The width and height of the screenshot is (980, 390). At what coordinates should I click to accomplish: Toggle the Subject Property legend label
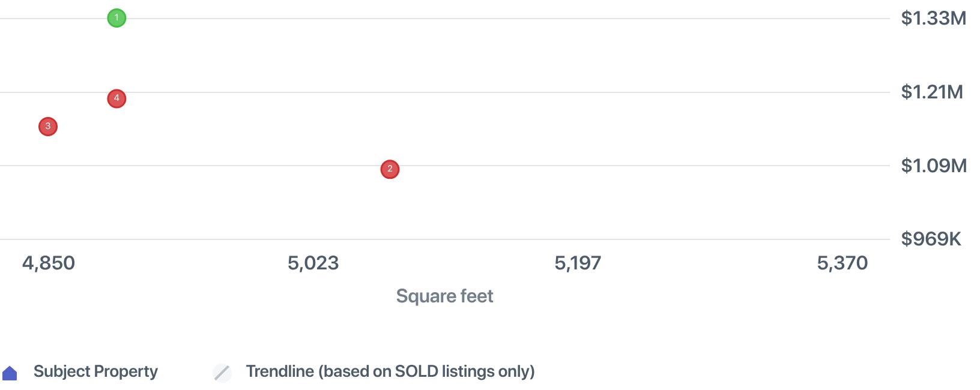(95, 371)
